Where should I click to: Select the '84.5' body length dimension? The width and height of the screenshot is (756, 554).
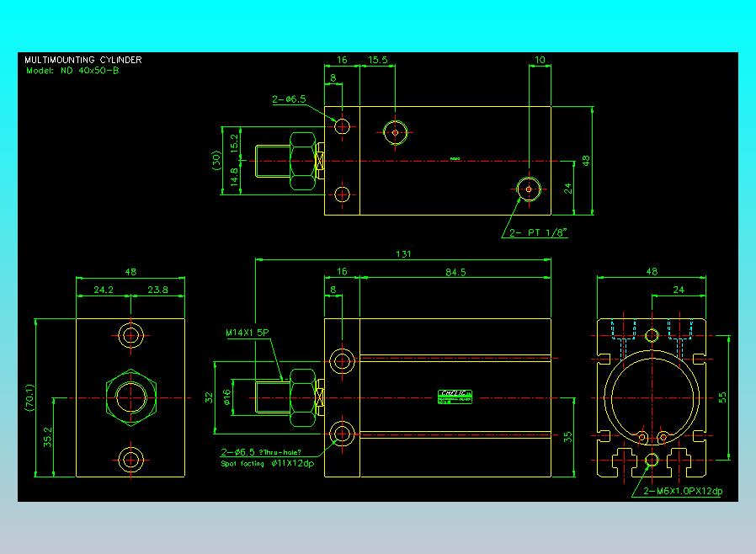(x=455, y=272)
